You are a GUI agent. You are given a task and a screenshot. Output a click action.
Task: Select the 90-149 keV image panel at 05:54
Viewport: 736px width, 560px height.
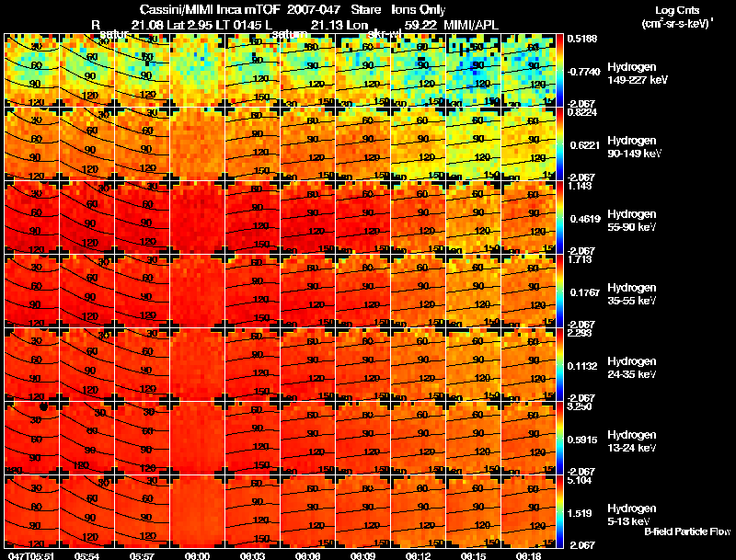(86, 144)
